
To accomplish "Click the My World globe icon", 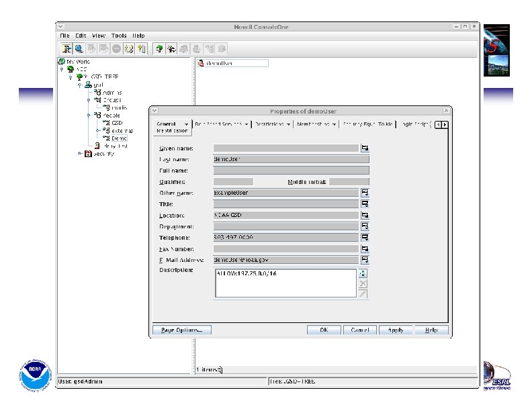I will tap(62, 61).
